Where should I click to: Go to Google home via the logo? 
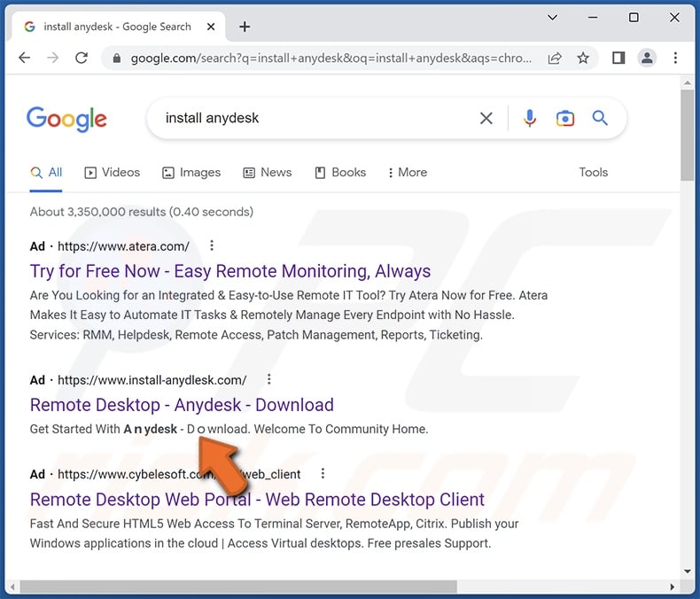point(66,119)
